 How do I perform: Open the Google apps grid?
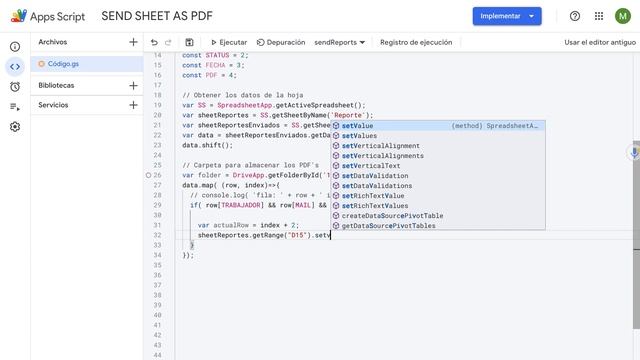(599, 16)
